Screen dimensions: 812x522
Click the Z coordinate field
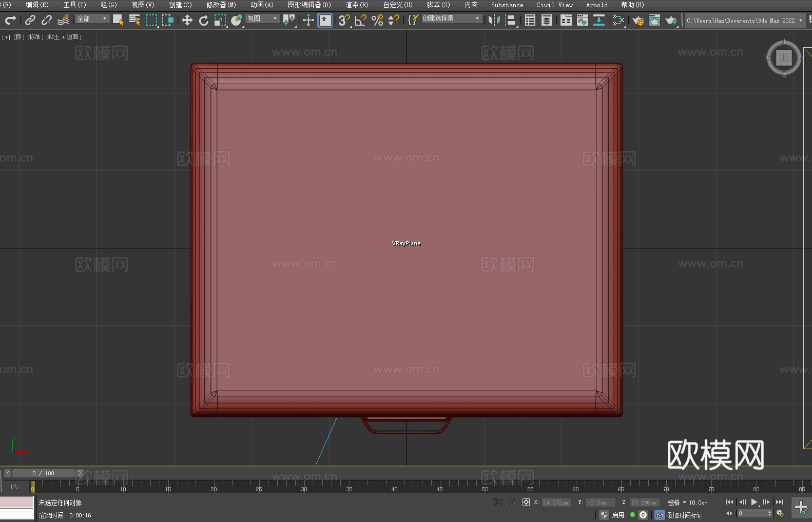(644, 502)
